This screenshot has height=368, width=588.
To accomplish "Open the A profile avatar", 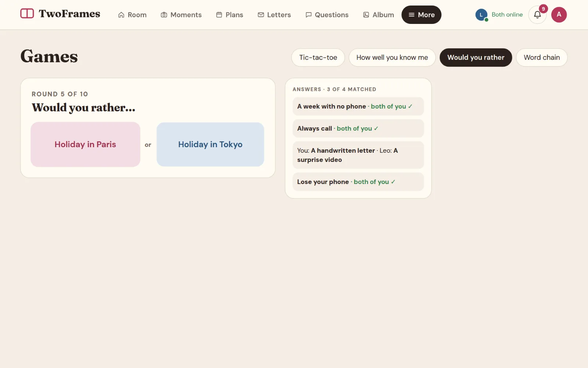I will click(559, 15).
